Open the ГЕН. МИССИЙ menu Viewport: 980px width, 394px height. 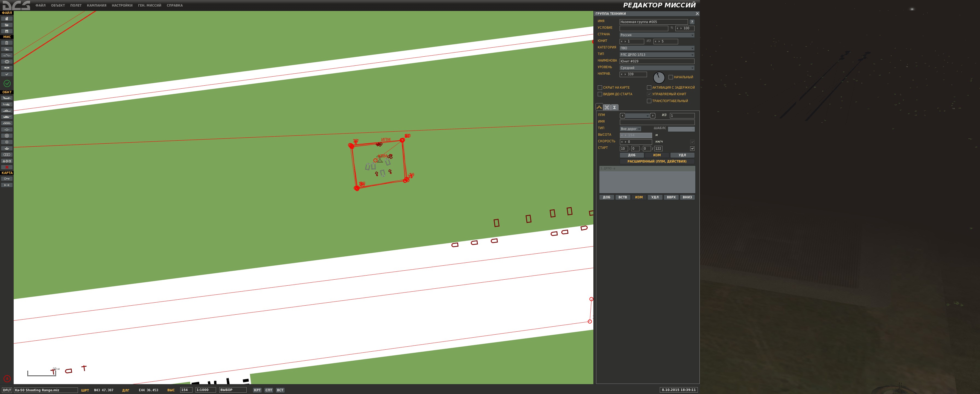pyautogui.click(x=150, y=5)
